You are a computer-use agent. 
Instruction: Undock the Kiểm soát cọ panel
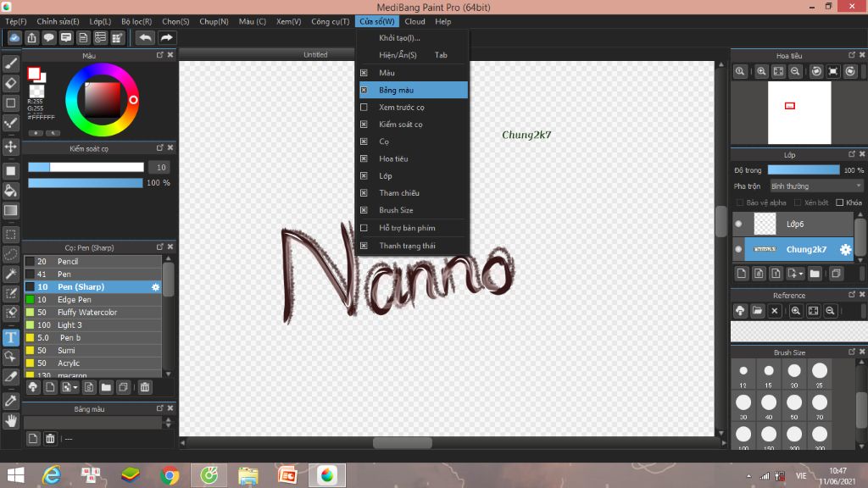159,147
